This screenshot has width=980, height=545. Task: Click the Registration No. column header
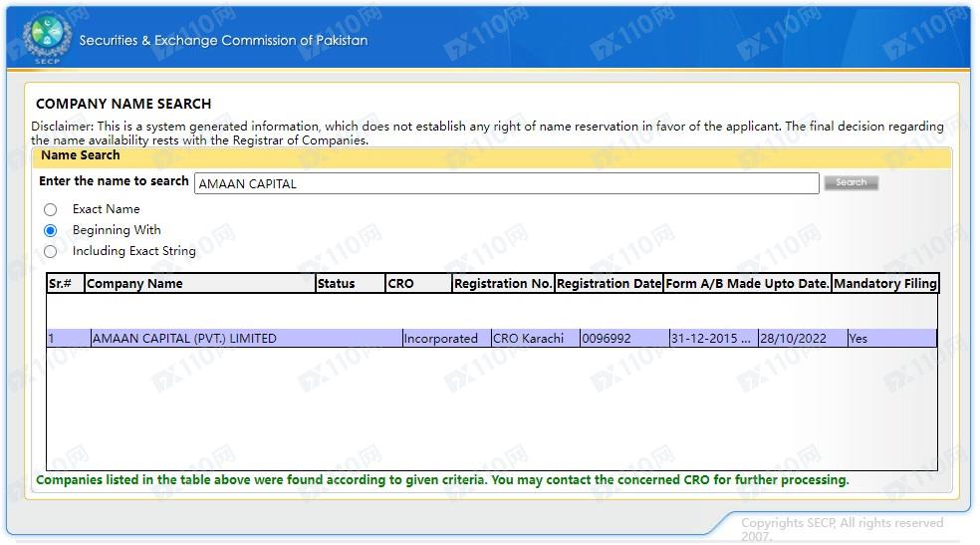(503, 284)
